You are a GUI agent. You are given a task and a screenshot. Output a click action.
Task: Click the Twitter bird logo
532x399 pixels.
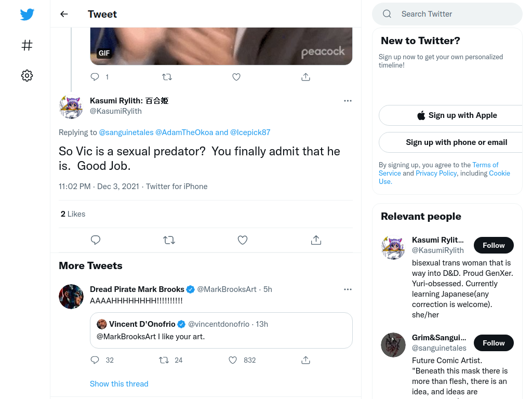[27, 14]
